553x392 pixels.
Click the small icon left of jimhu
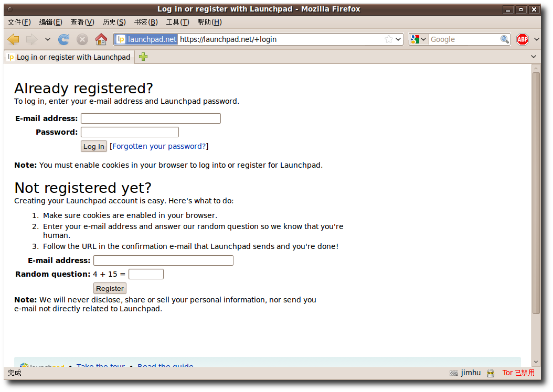(x=453, y=373)
